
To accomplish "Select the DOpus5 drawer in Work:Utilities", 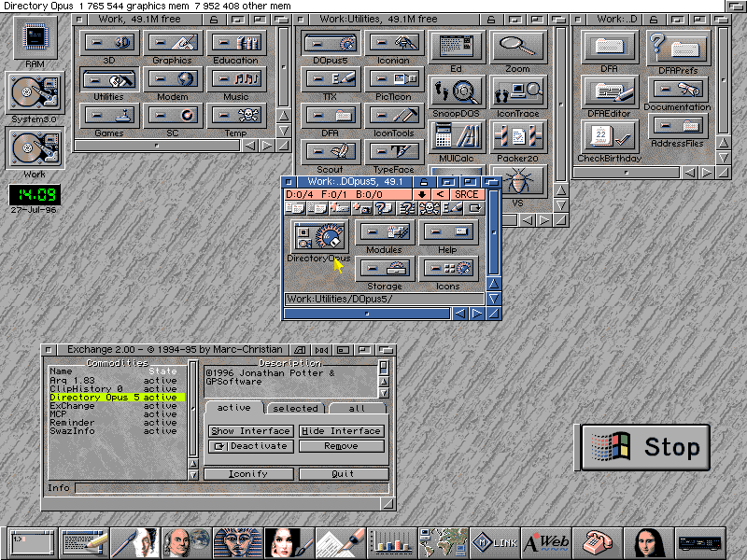I will click(331, 43).
